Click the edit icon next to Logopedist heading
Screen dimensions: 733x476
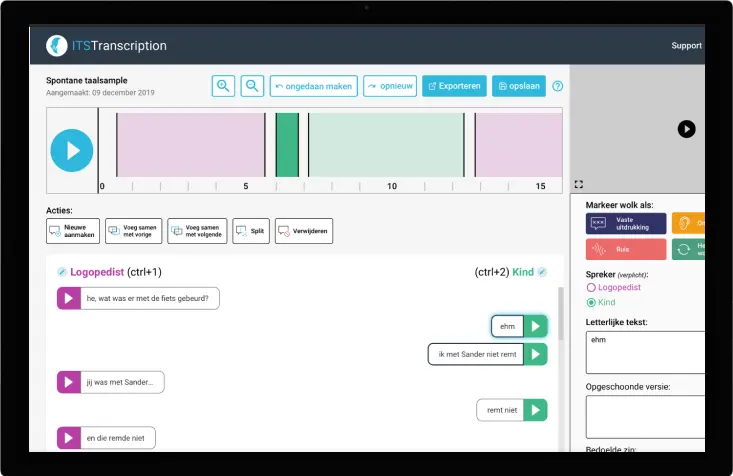(x=62, y=272)
